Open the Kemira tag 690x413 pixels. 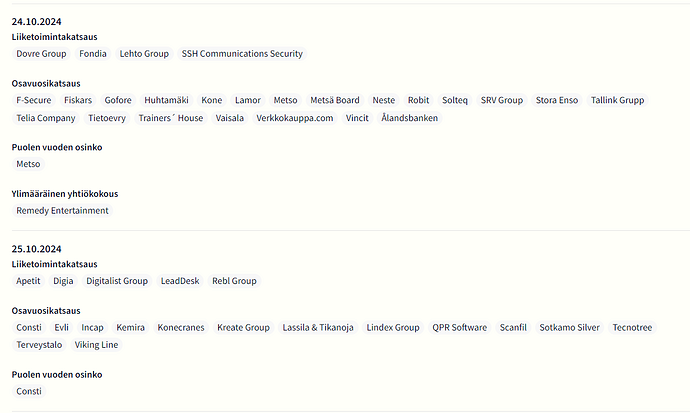(131, 328)
